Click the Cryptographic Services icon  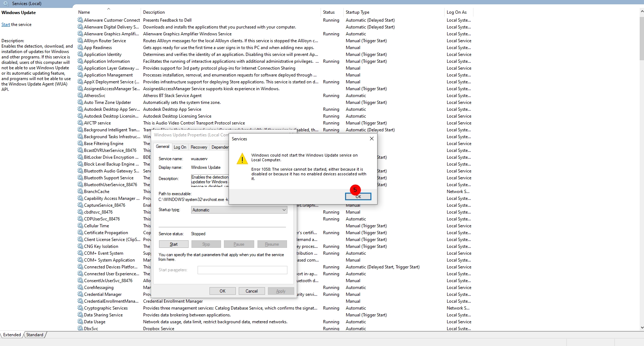point(80,308)
